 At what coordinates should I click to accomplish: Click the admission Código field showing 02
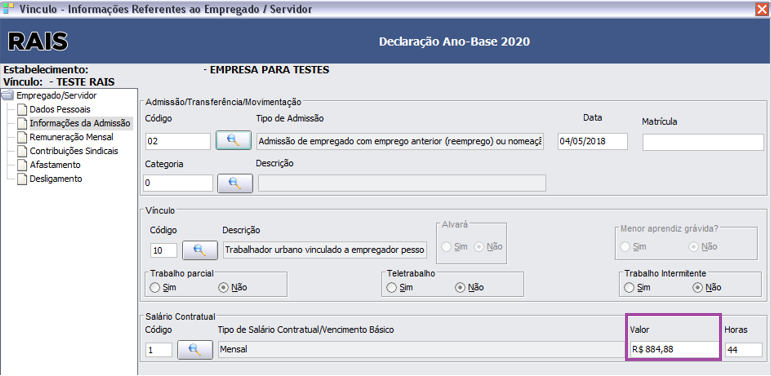click(x=178, y=142)
